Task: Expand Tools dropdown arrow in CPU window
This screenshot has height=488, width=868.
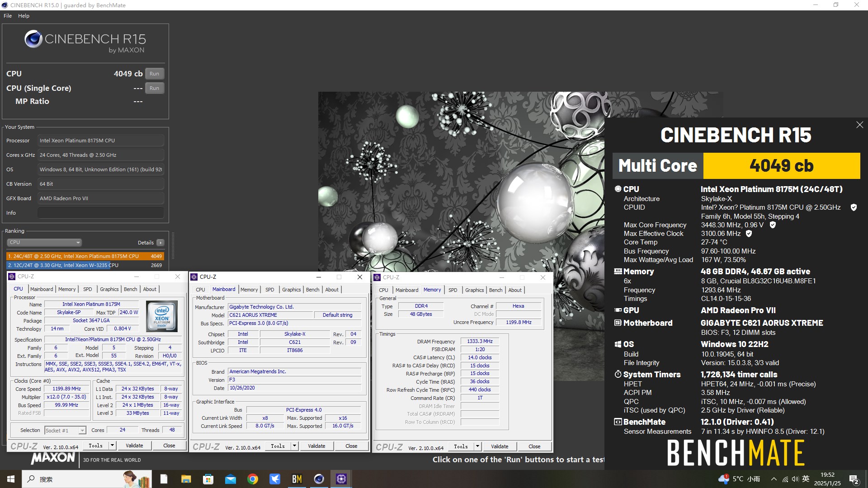Action: point(112,446)
